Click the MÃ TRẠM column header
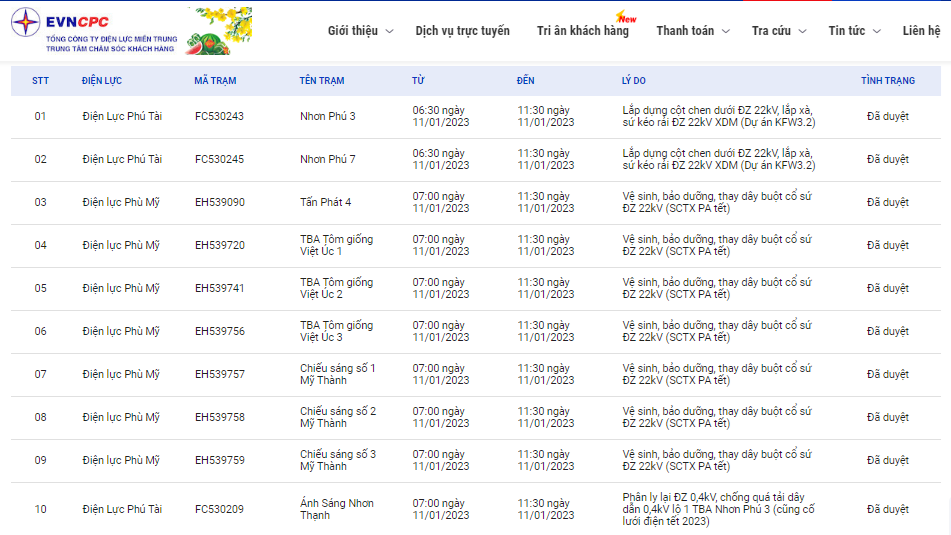Image resolution: width=951 pixels, height=535 pixels. coord(215,81)
